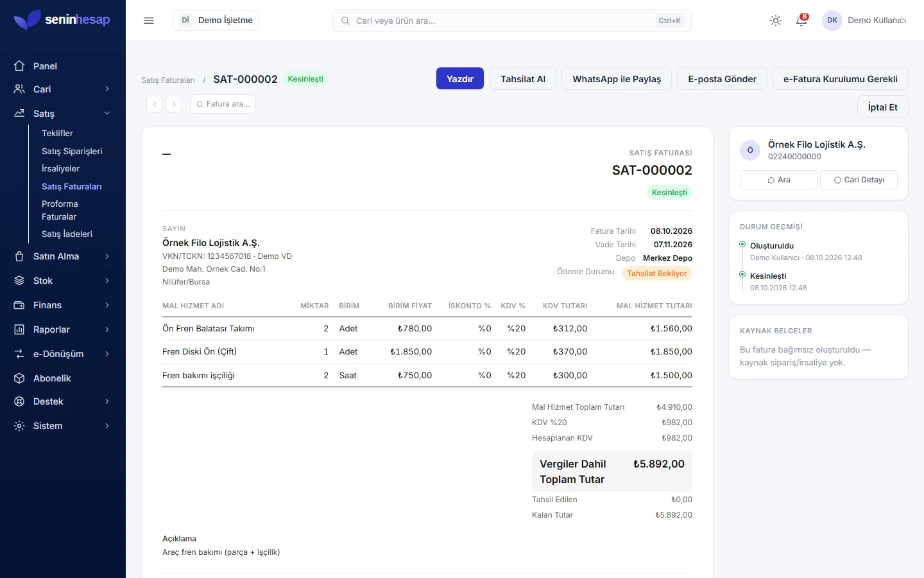Focus the Cari veya ürün ara search field
The width and height of the screenshot is (924, 578).
tap(511, 21)
